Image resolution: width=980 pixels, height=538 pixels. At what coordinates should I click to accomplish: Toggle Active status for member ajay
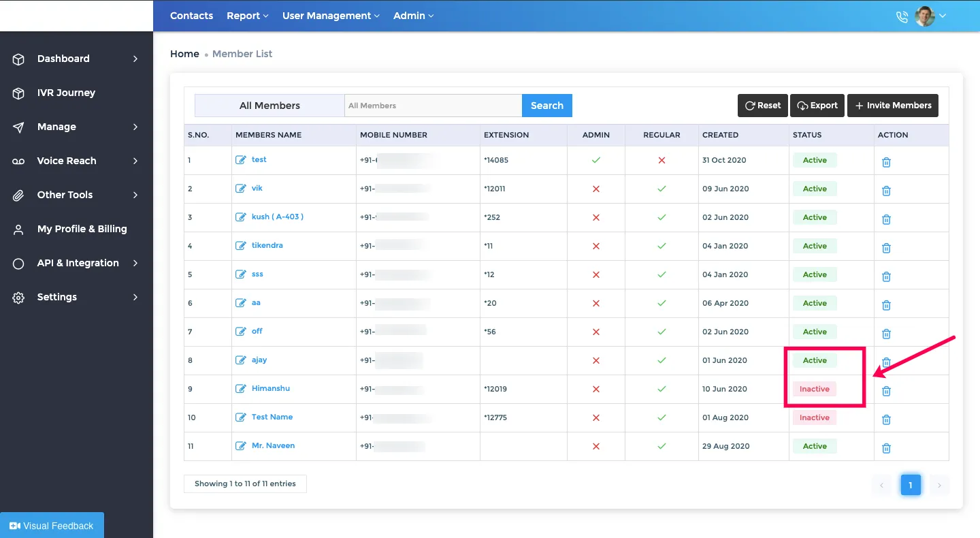point(815,360)
